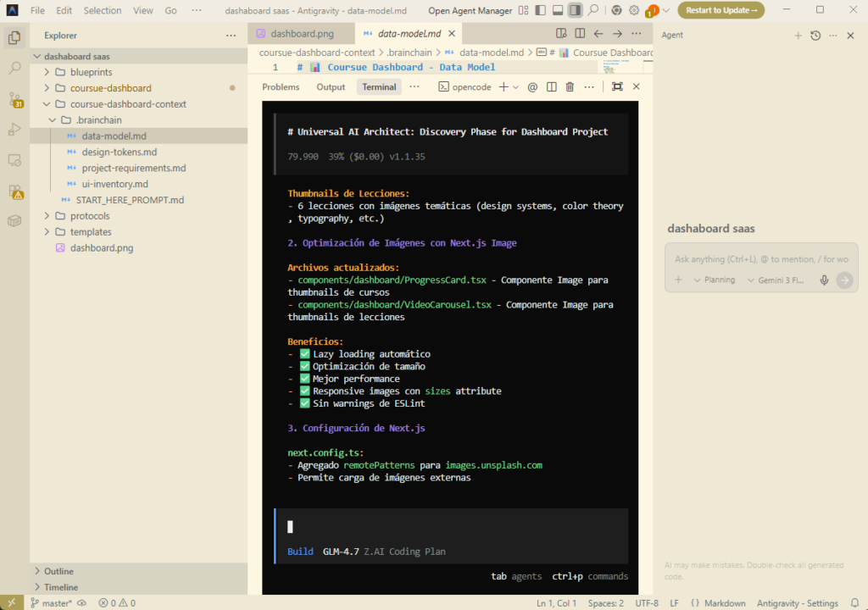
Task: Open the Planning mode dropdown
Action: coord(715,280)
